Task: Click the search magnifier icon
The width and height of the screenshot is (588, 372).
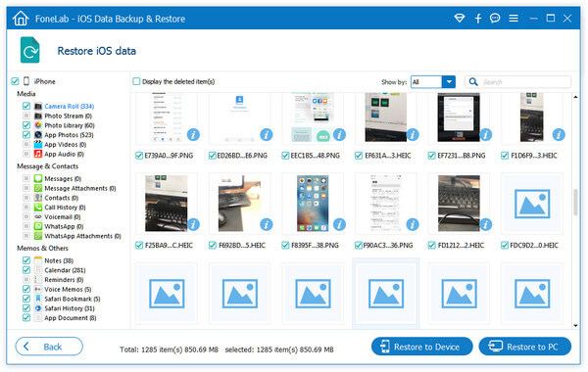Action: [x=473, y=81]
